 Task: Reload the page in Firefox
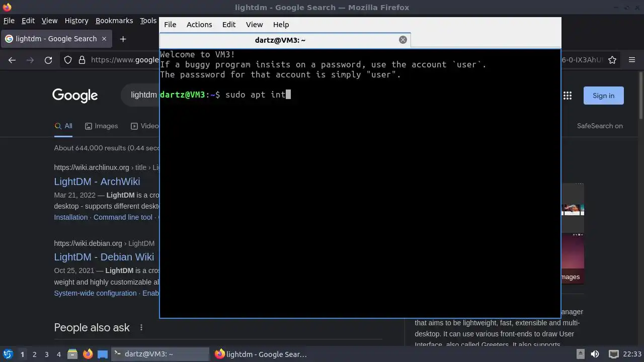(48, 60)
